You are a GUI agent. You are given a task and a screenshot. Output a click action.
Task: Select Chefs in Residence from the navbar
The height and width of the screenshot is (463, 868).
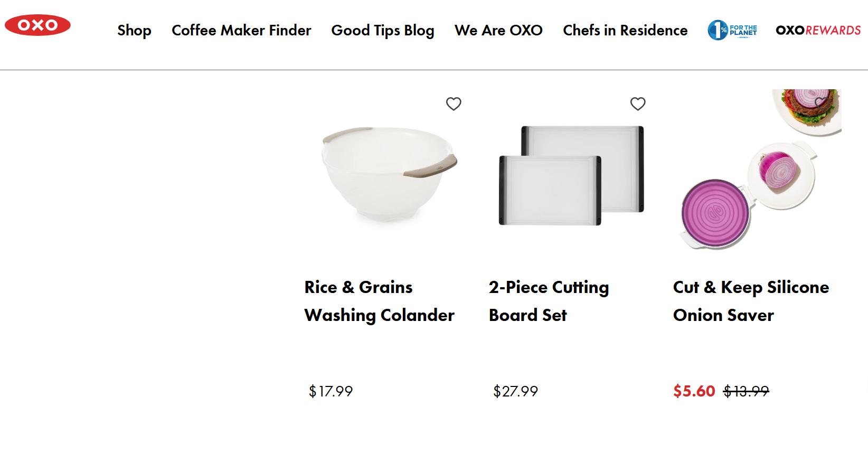tap(625, 31)
